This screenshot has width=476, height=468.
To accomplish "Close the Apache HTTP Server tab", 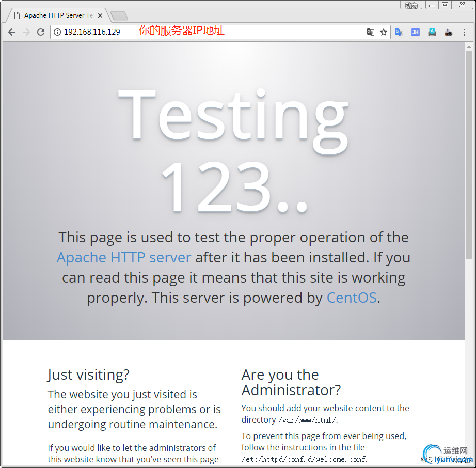I will [100, 15].
